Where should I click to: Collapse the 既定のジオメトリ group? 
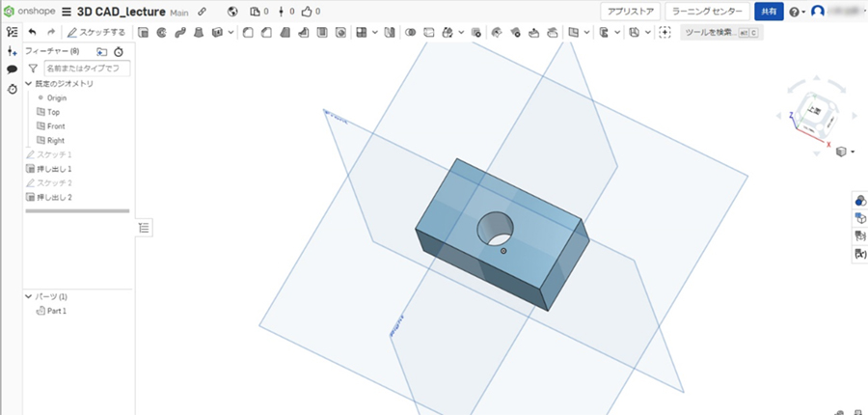click(29, 84)
